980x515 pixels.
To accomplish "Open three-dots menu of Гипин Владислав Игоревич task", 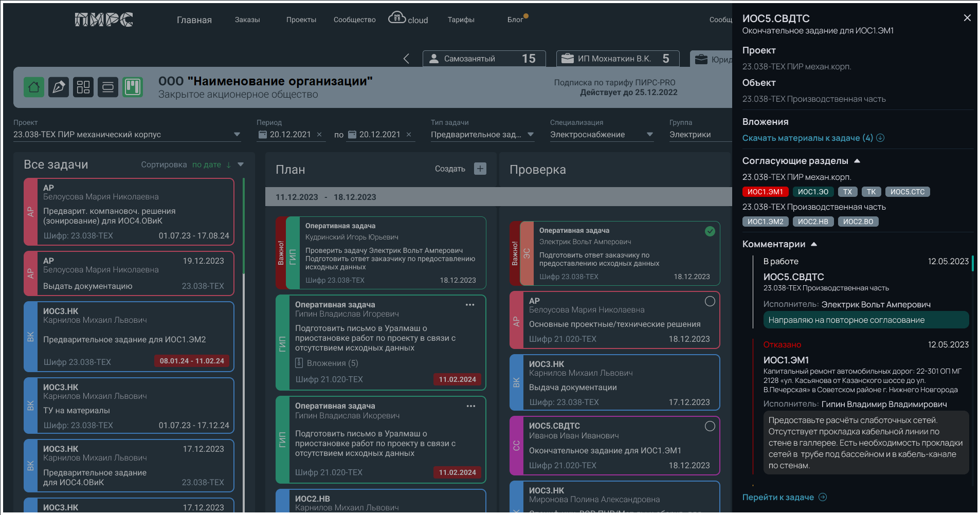I will (470, 305).
